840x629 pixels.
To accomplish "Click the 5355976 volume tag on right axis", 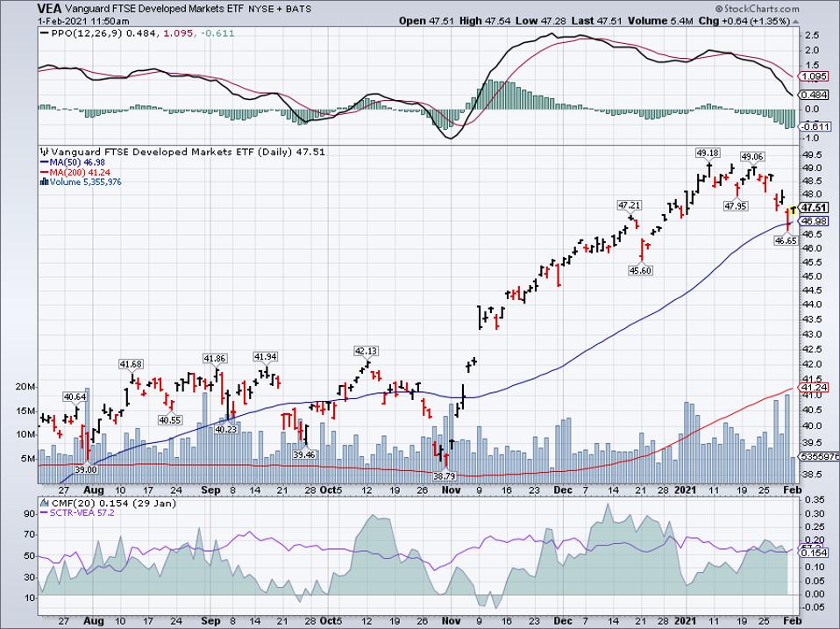I will coord(819,457).
